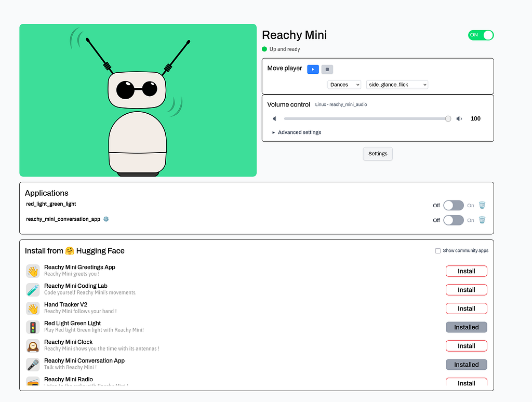Click 'Code yourself Reachy Mini's movements.' description
Image resolution: width=532 pixels, height=402 pixels.
click(x=90, y=293)
